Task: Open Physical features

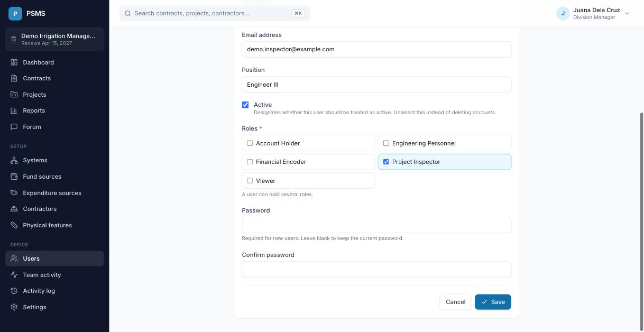Action: pyautogui.click(x=54, y=225)
